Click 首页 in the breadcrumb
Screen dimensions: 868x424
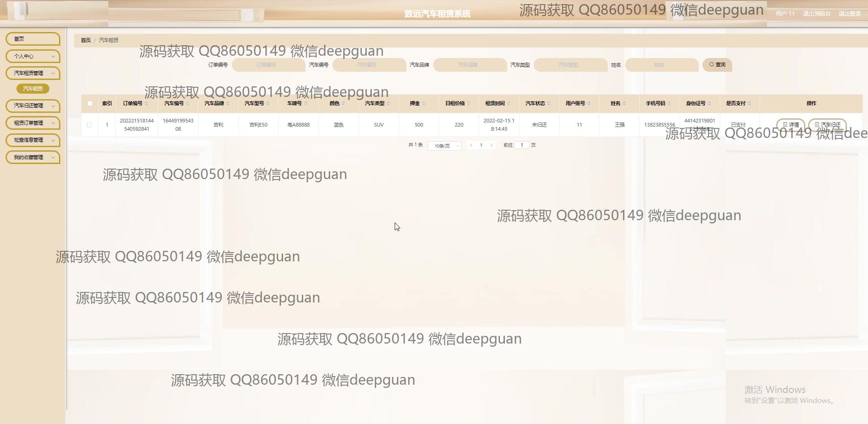86,40
